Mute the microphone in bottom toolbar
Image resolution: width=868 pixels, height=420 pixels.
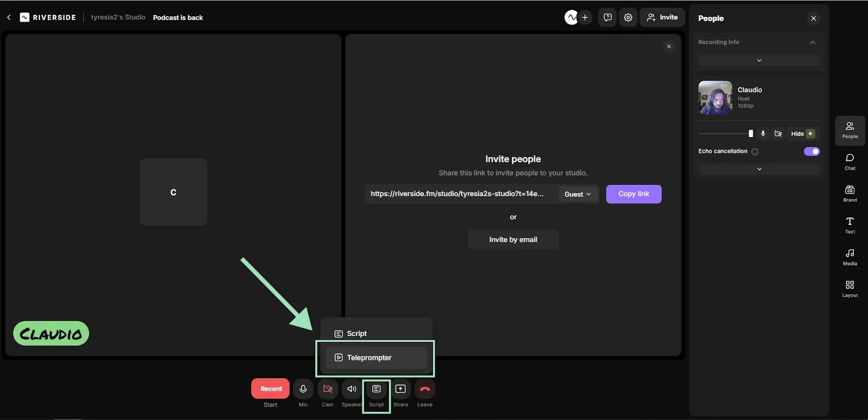point(303,389)
